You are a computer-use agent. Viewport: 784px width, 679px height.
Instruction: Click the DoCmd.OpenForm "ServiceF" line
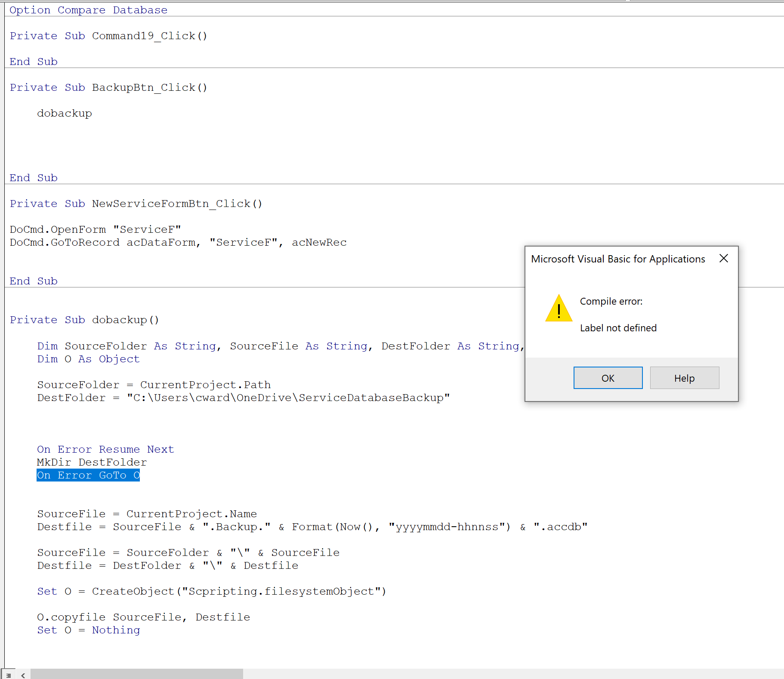95,229
